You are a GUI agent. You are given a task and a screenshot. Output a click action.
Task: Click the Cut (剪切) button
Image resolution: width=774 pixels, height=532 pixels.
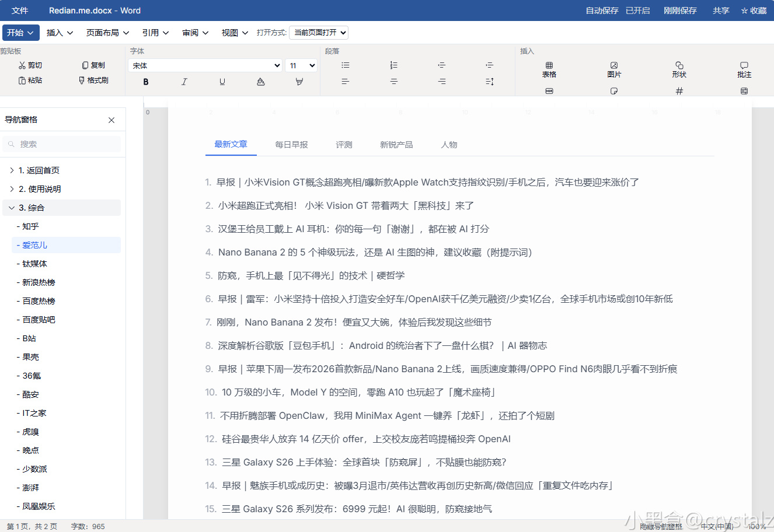[30, 65]
